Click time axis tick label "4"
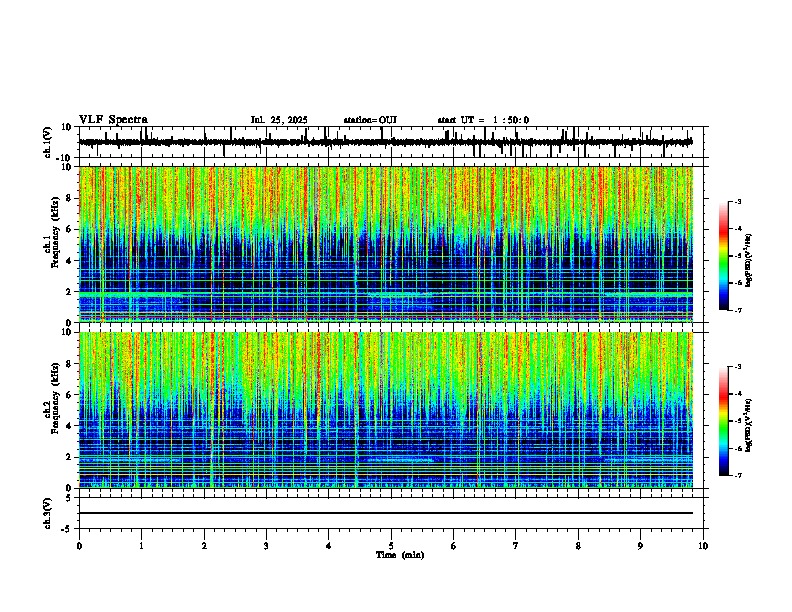 click(x=329, y=546)
